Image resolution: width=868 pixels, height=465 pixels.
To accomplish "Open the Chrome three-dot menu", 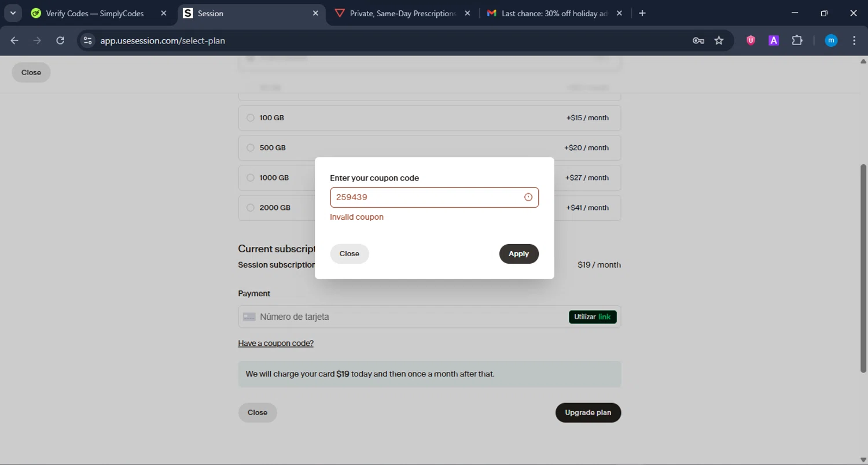I will [x=854, y=40].
